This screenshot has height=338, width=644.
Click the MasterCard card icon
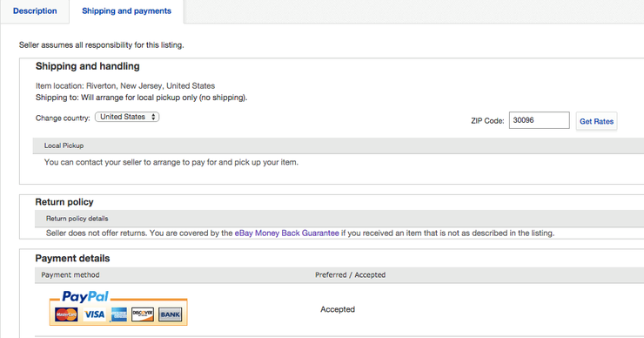point(66,314)
